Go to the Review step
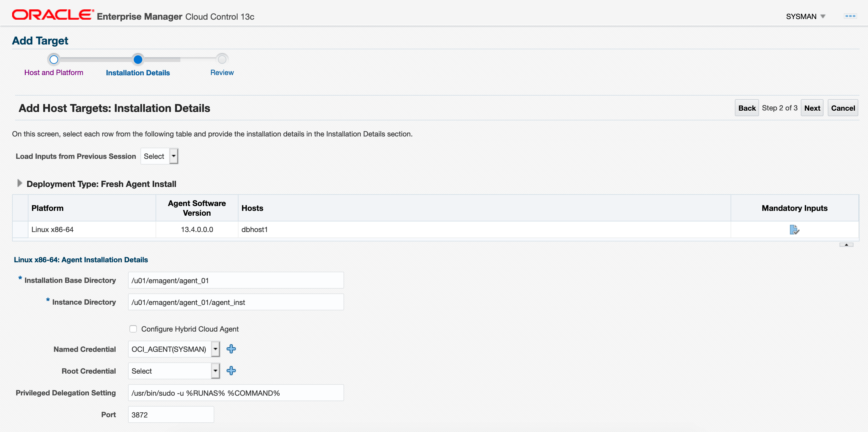Image resolution: width=868 pixels, height=432 pixels. (222, 60)
